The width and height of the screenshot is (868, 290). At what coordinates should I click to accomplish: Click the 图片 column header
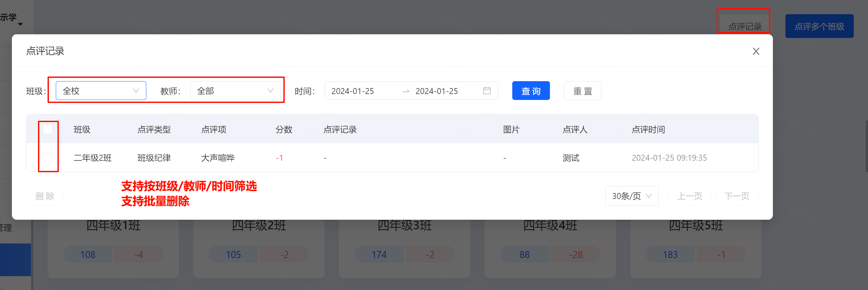coord(511,130)
